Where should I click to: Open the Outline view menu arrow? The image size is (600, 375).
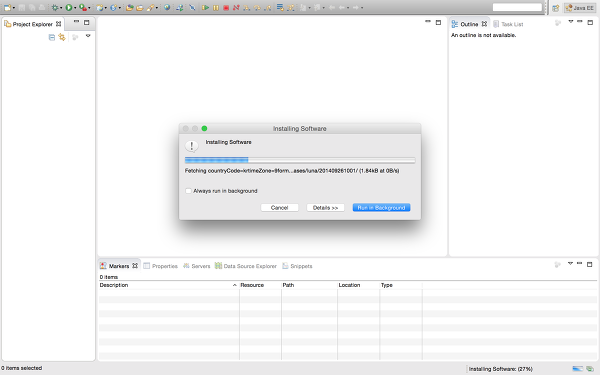point(571,21)
